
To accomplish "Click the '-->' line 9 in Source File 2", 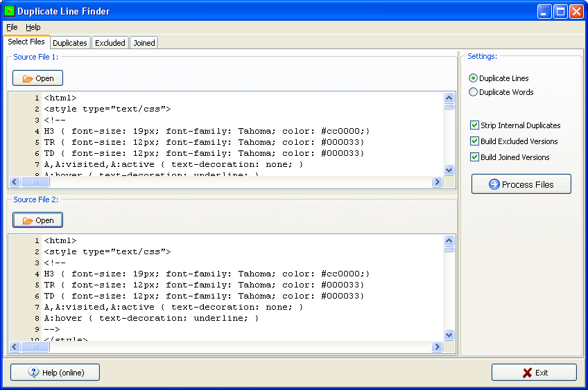I will click(52, 329).
